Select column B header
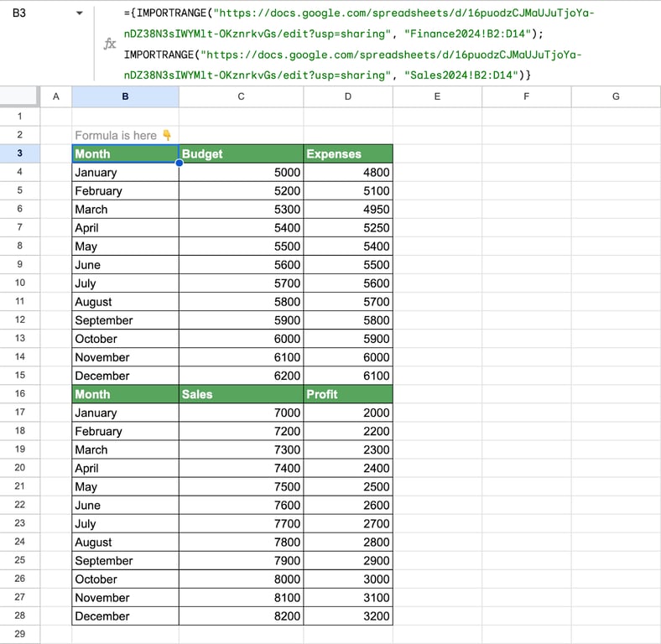Viewport: 661px width, 644px height. (x=125, y=96)
